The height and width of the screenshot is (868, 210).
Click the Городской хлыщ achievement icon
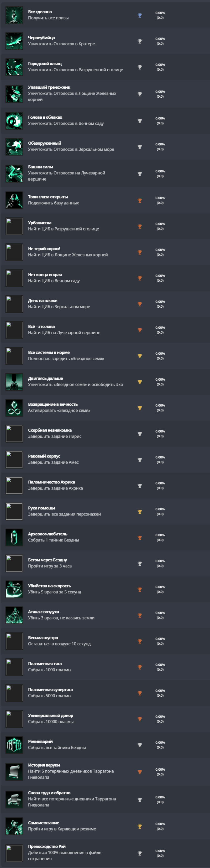(x=14, y=67)
